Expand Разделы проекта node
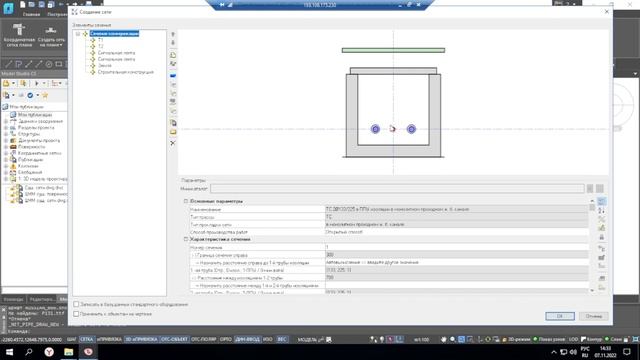640x360 pixels. pos(6,128)
